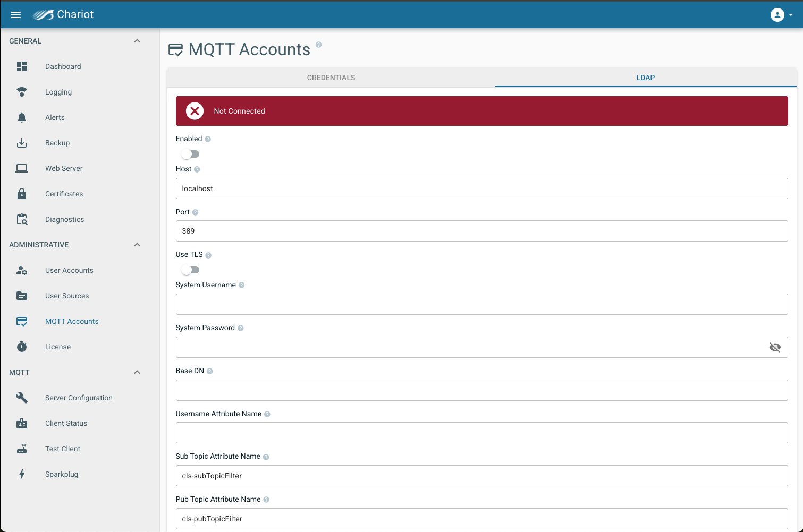
Task: Click help icon next to Host
Action: [x=197, y=169]
